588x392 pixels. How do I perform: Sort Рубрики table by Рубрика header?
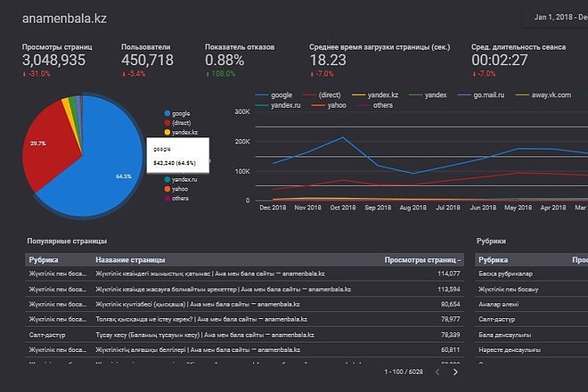493,260
